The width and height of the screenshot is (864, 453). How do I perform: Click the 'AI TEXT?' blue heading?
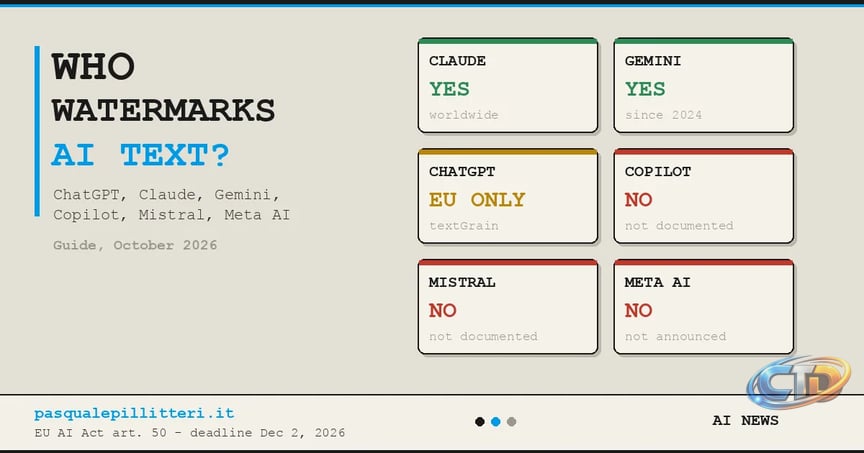tap(141, 155)
